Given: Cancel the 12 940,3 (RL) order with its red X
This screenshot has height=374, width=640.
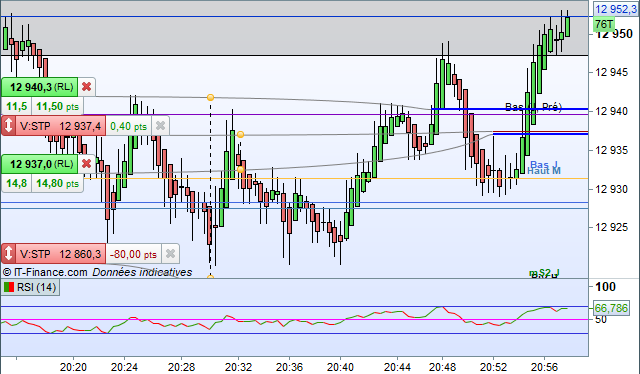Looking at the screenshot, I should pyautogui.click(x=86, y=87).
